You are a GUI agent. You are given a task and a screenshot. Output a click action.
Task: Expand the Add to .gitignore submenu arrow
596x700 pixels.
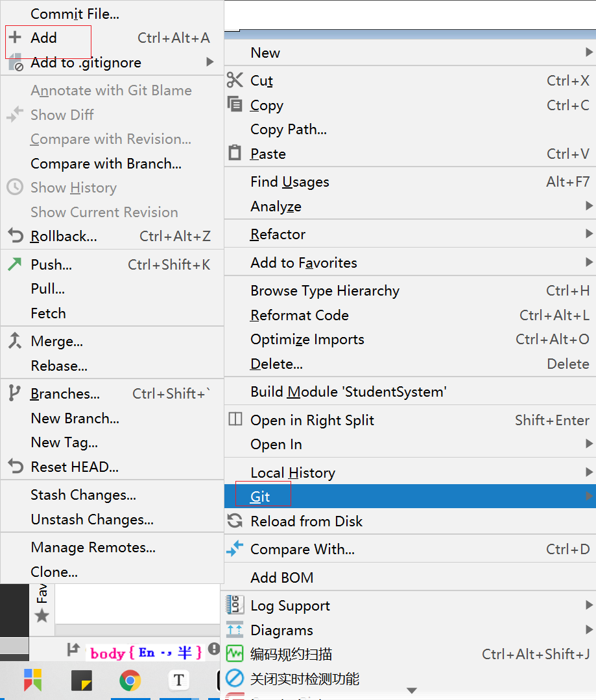[210, 62]
